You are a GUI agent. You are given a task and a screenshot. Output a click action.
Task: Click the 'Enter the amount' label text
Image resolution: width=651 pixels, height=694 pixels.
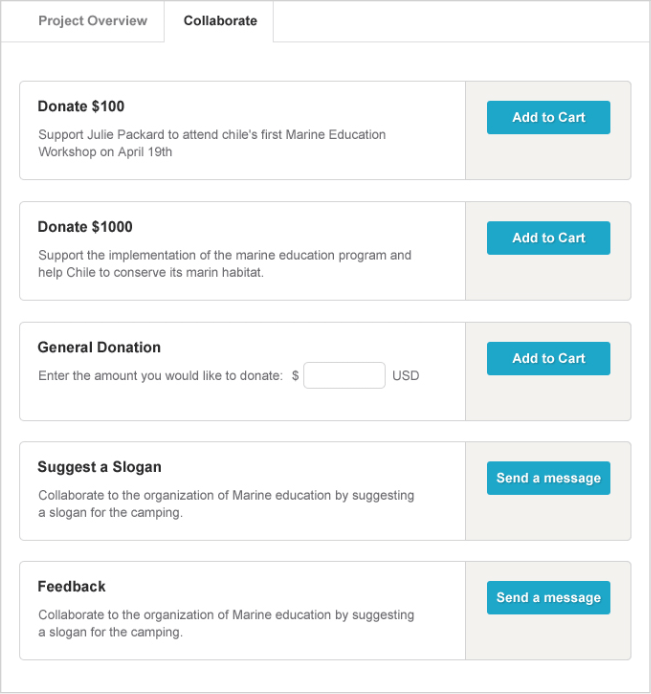[160, 376]
